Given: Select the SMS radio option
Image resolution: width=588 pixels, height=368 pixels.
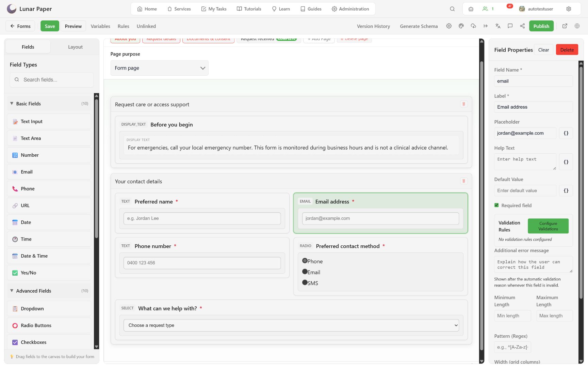Looking at the screenshot, I should [305, 282].
